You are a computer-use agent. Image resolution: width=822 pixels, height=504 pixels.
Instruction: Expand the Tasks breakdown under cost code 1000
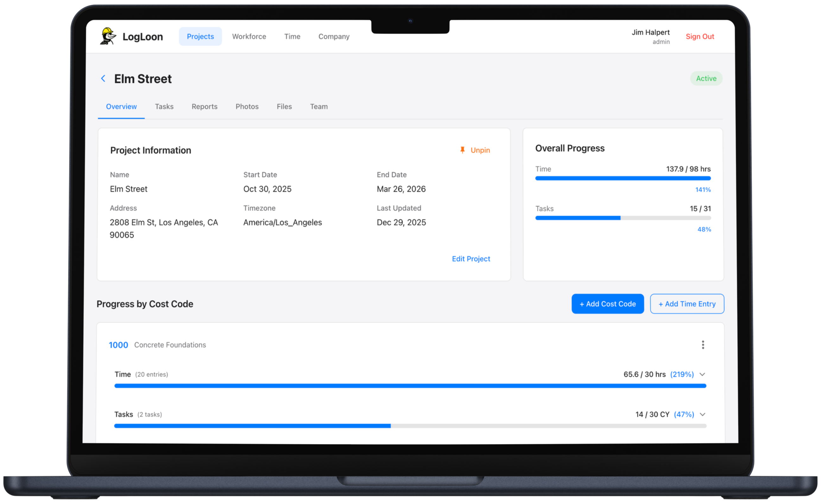[703, 414]
